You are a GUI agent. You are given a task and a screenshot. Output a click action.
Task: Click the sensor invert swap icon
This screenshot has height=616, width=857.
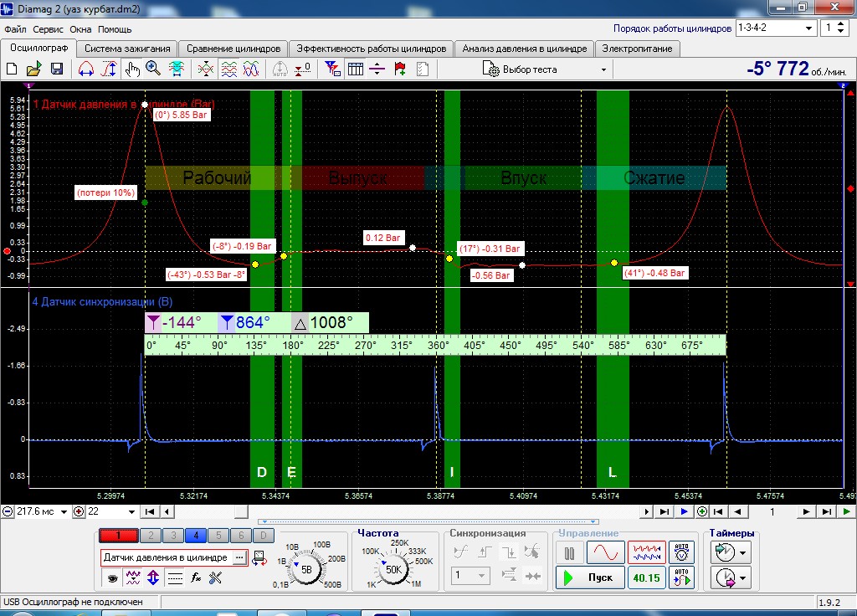[259, 558]
